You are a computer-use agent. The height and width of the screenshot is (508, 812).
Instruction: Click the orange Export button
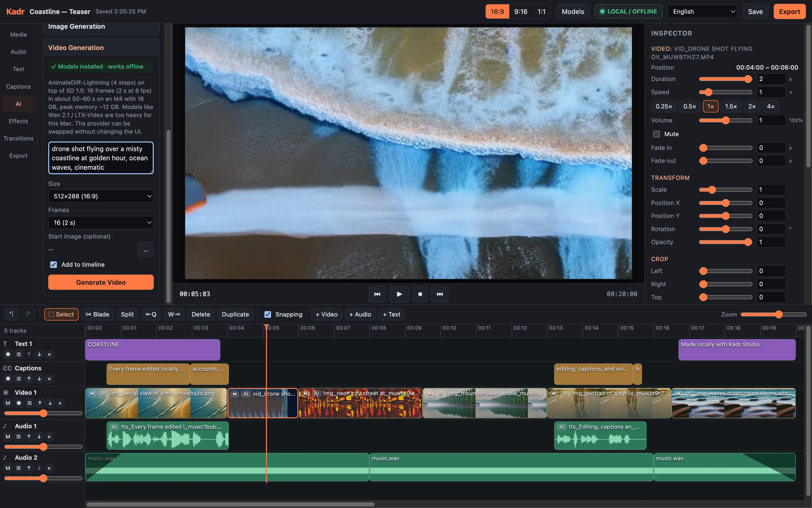coord(789,11)
